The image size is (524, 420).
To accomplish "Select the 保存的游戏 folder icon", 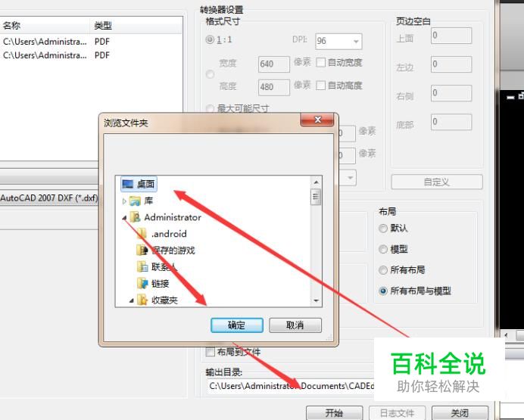I will pos(142,250).
